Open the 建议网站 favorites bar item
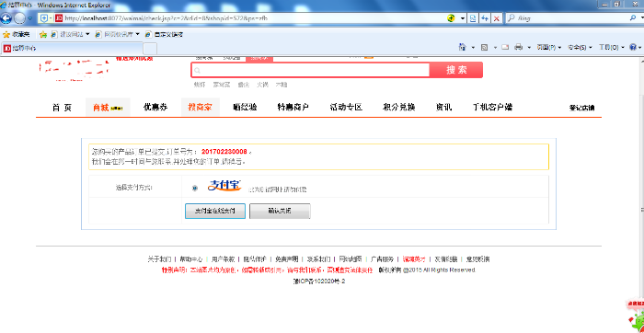The image size is (644, 333). tap(70, 34)
